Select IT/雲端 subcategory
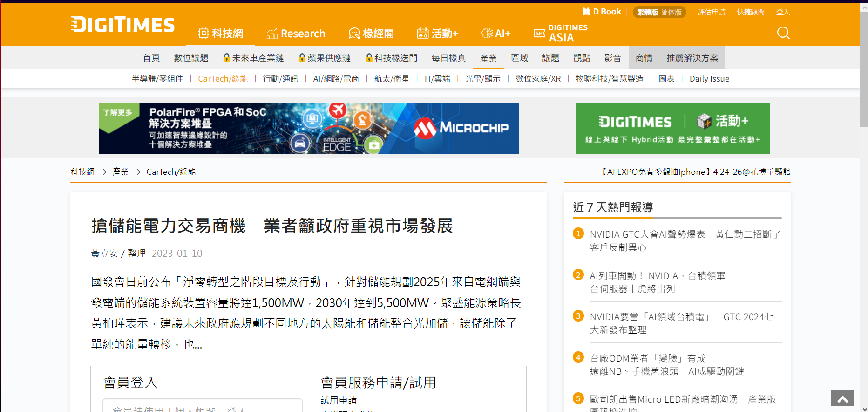 coord(437,79)
